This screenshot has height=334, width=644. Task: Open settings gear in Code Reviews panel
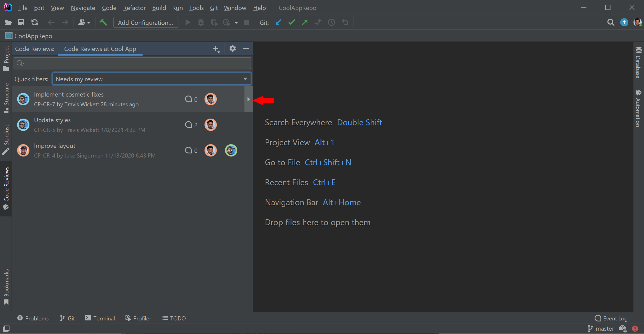[x=232, y=48]
